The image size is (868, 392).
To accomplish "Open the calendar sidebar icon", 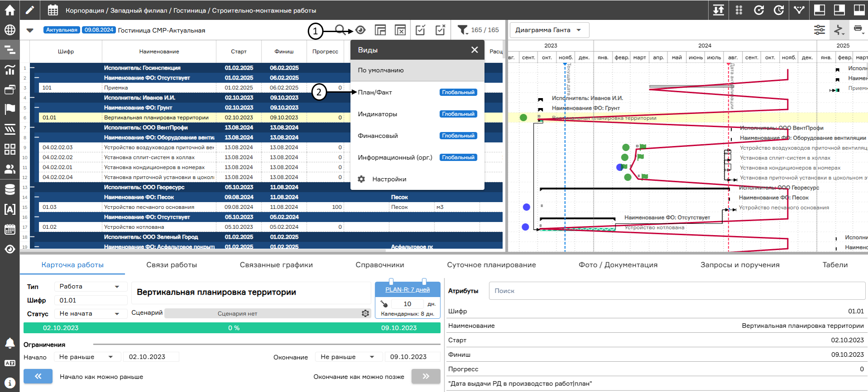I will [10, 229].
